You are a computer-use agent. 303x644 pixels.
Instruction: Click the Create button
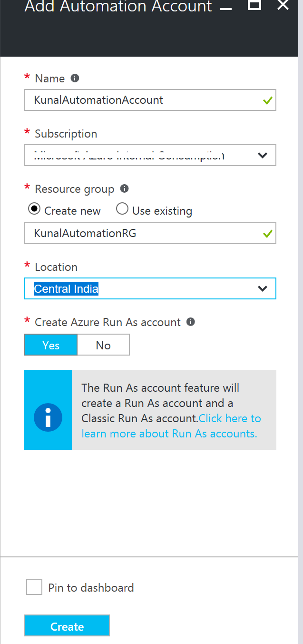click(67, 625)
